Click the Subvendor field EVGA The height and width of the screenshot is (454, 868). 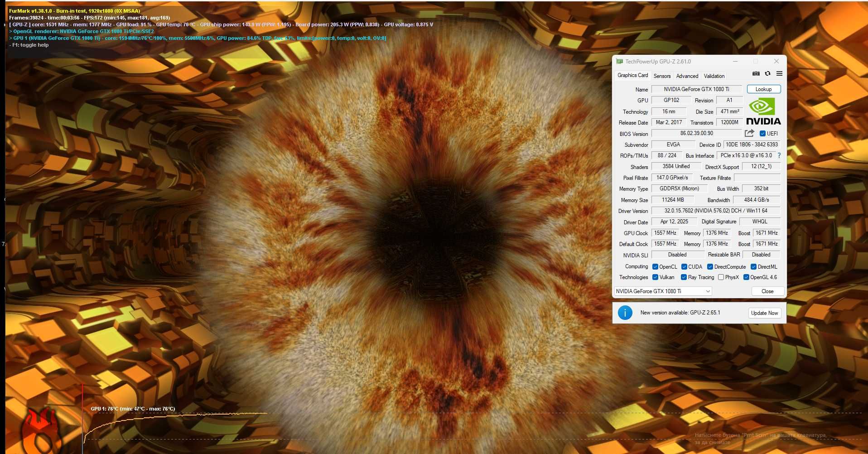pyautogui.click(x=673, y=145)
